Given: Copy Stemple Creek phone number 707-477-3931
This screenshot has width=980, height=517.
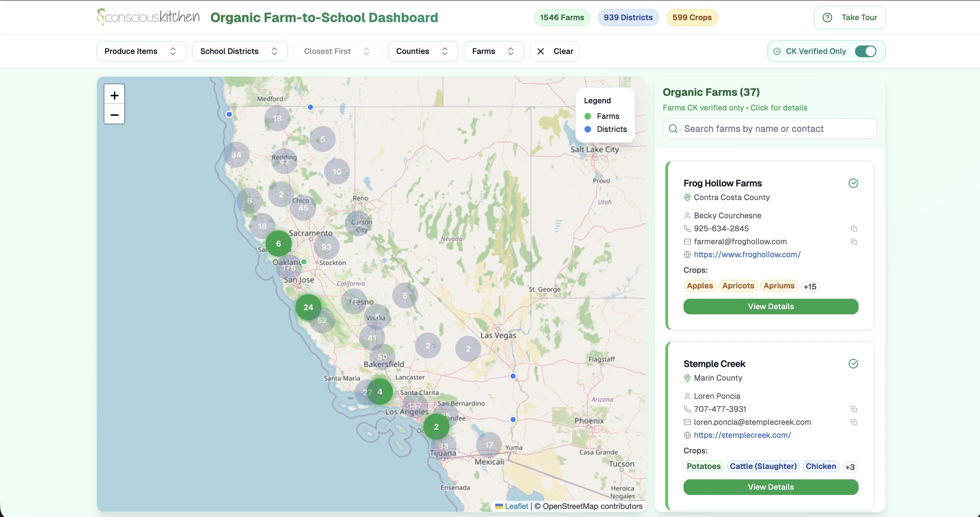Looking at the screenshot, I should tap(854, 409).
